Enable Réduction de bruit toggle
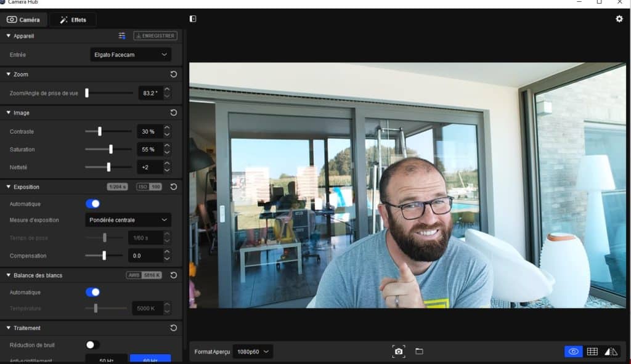 [x=92, y=345]
